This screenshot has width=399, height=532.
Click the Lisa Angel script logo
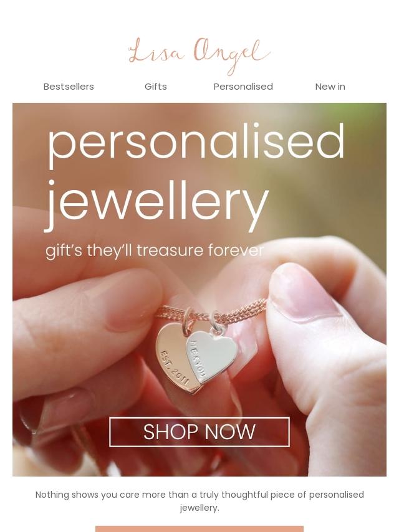pos(199,55)
